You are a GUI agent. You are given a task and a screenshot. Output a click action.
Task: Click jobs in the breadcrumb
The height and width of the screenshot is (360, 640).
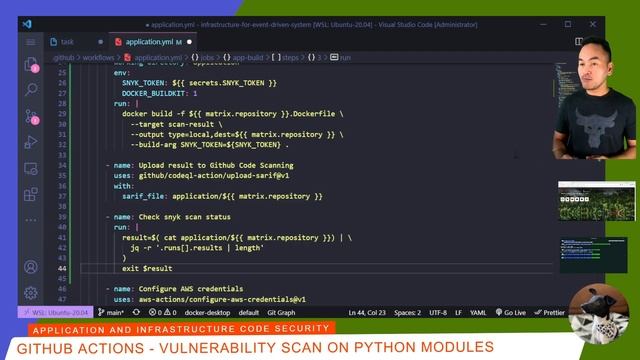(x=203, y=58)
